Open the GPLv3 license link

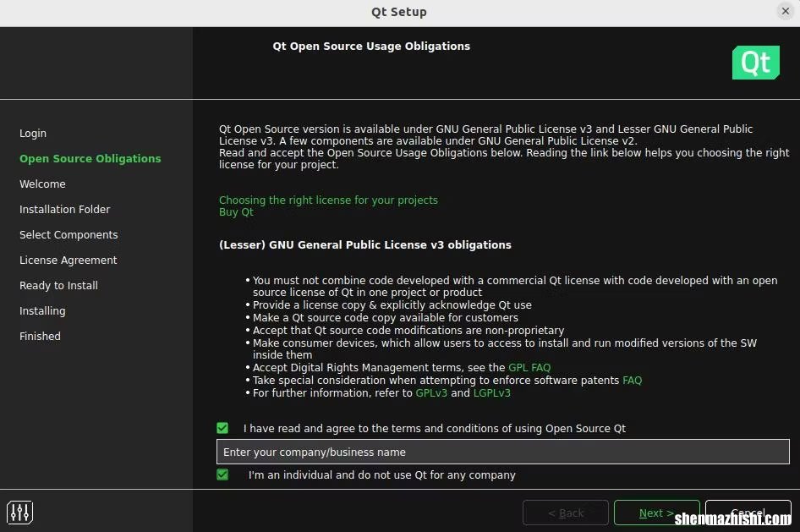(431, 393)
